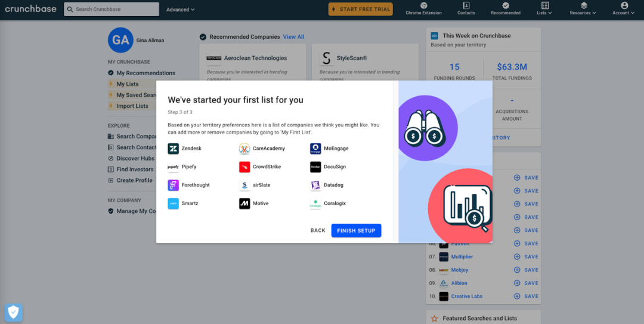Image resolution: width=644 pixels, height=324 pixels.
Task: Open the Account dropdown menu
Action: click(x=624, y=8)
